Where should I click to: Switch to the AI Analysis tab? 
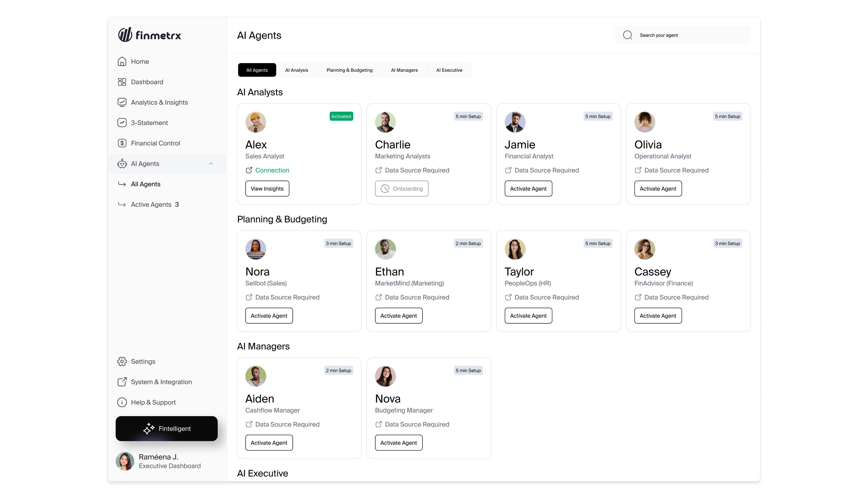coord(297,70)
